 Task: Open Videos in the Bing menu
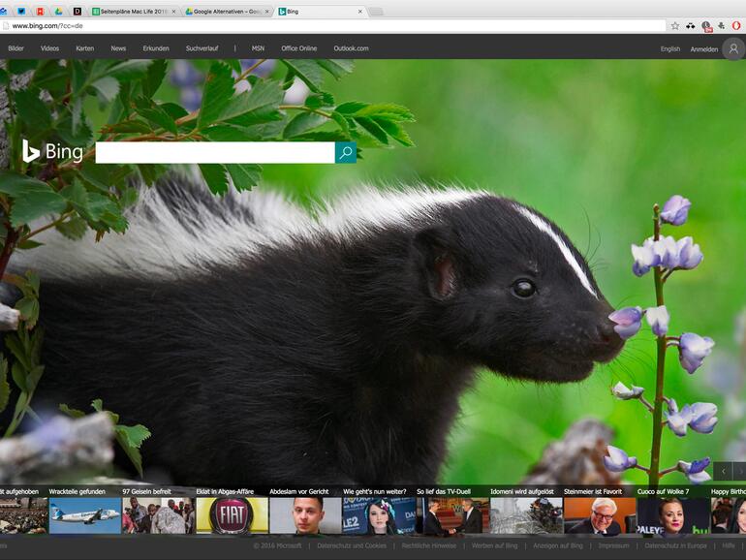(x=50, y=48)
